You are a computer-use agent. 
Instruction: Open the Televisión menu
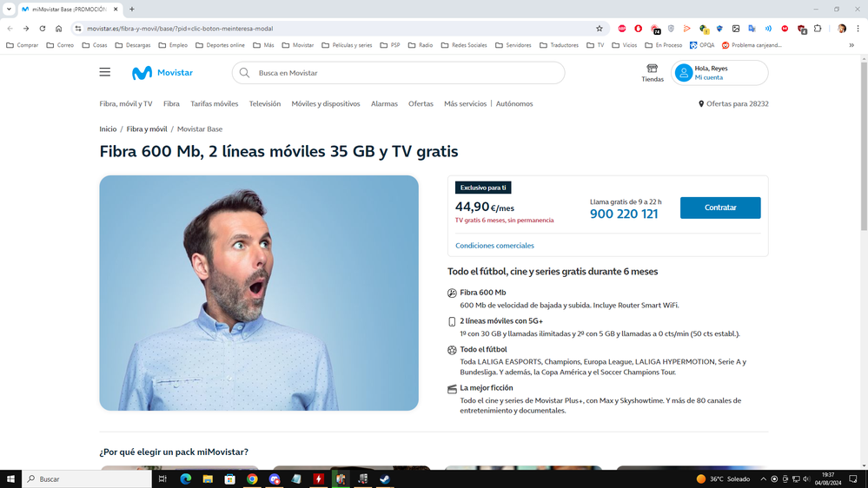point(265,103)
